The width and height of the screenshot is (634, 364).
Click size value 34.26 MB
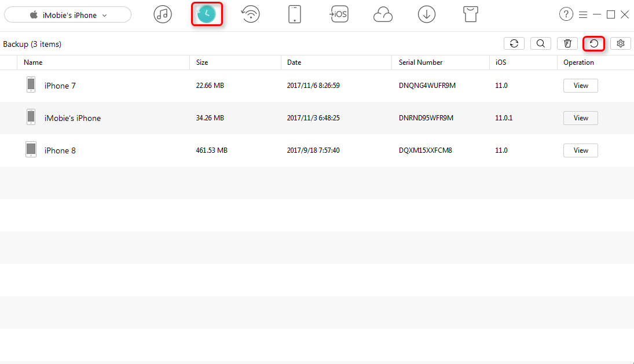(x=210, y=118)
